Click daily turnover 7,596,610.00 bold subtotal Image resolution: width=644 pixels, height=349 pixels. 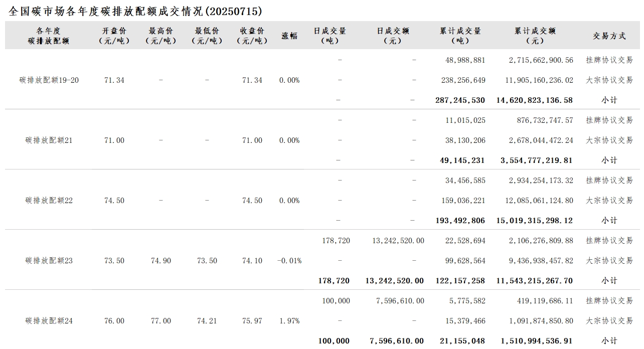point(397,341)
